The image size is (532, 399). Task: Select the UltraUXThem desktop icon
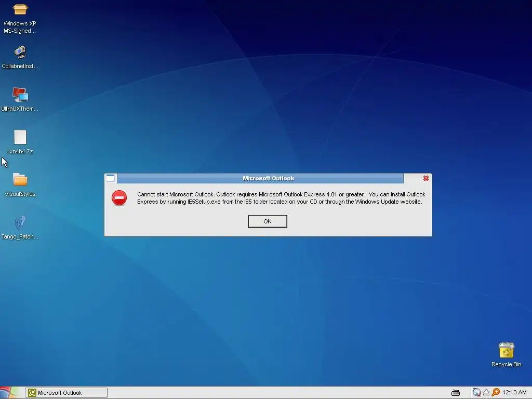click(x=20, y=99)
